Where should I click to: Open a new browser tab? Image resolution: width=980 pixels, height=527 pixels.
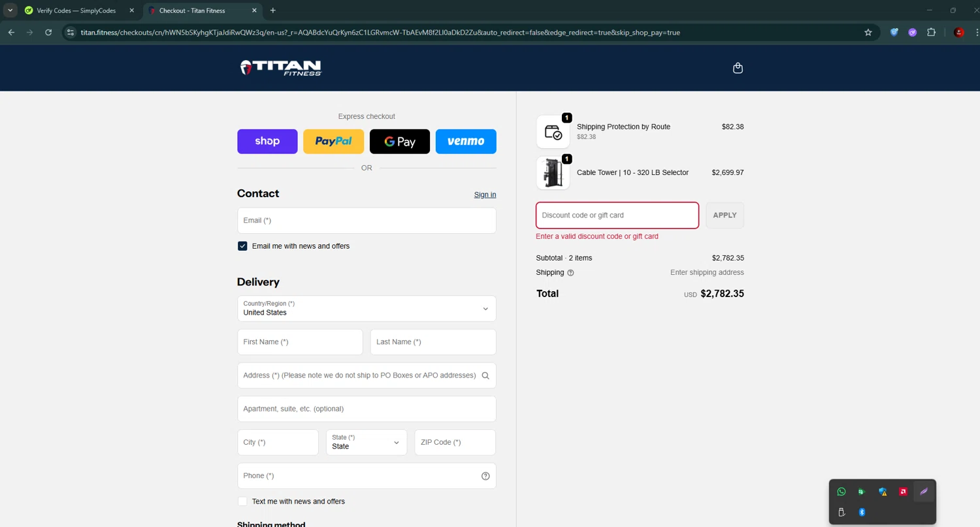point(273,10)
